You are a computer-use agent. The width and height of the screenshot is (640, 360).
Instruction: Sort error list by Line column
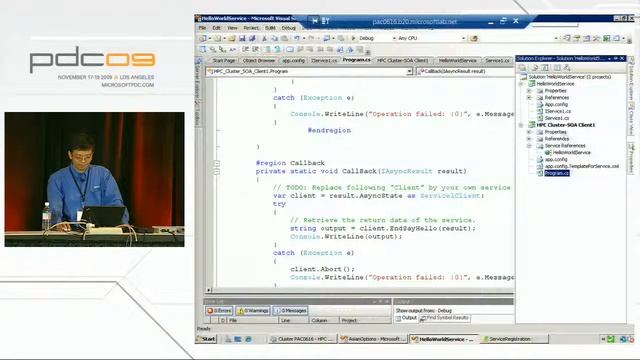293,320
